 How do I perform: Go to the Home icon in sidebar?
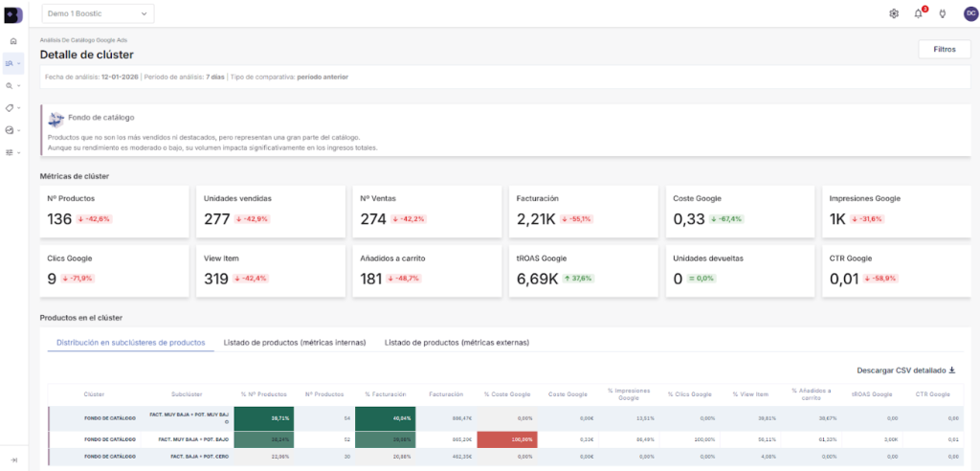tap(12, 41)
